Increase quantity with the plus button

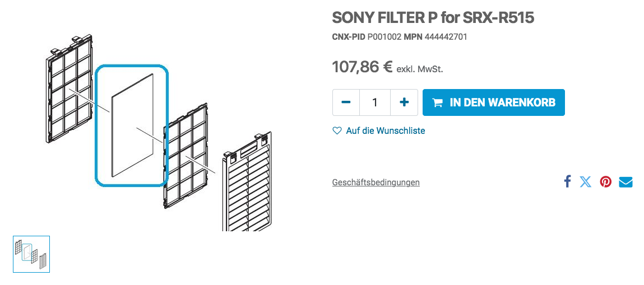tap(404, 102)
